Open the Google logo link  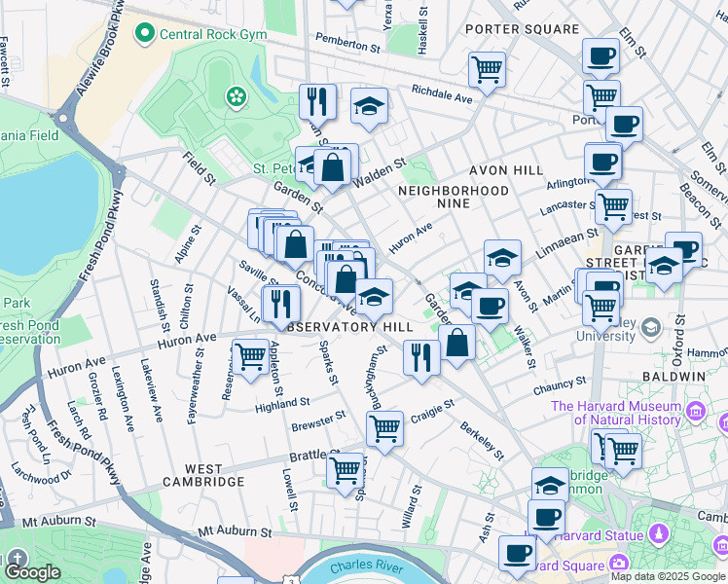point(32,572)
